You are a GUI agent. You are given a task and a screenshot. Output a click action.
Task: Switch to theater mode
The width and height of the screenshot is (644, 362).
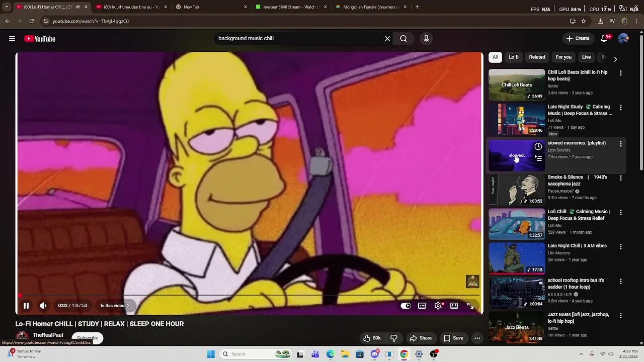[x=454, y=306]
